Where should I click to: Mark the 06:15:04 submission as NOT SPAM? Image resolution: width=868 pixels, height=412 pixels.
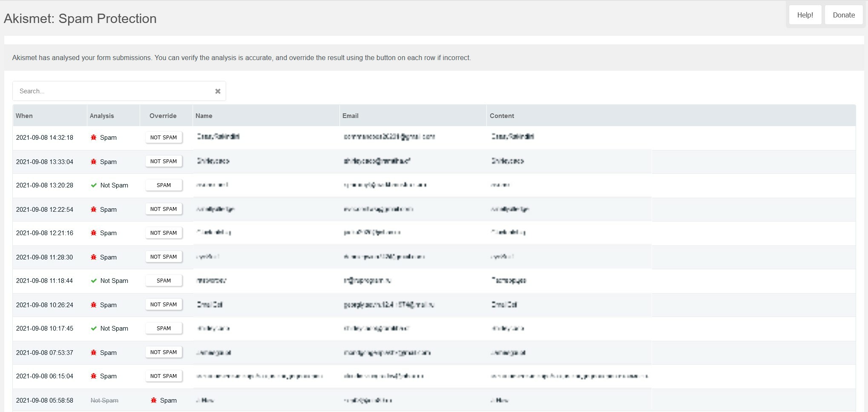164,376
